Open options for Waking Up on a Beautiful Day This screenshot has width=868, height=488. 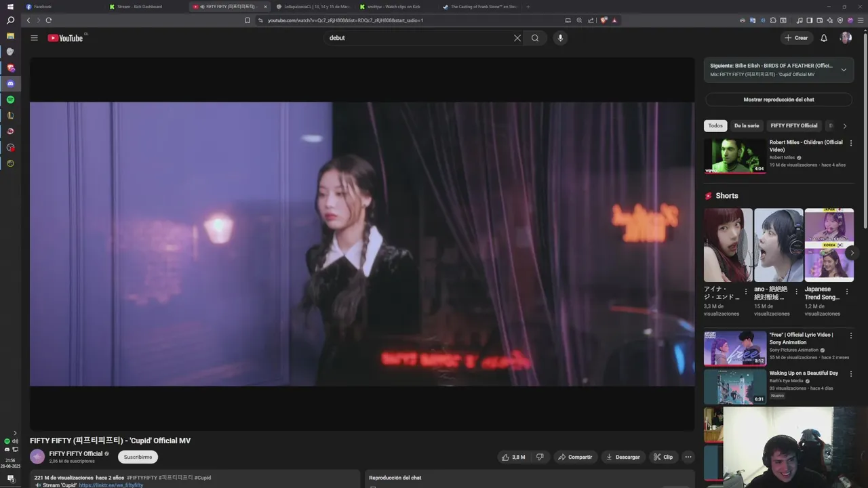coord(851,374)
